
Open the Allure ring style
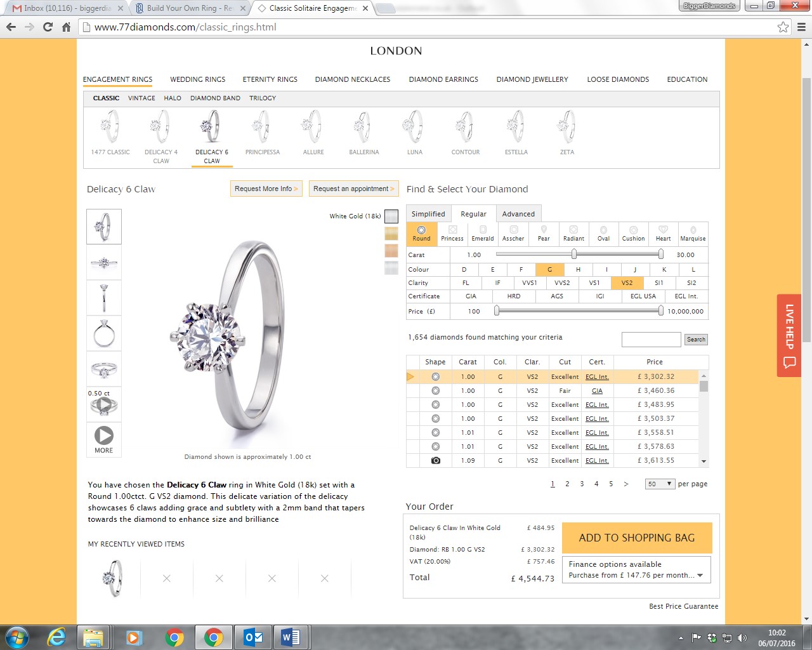pos(313,133)
